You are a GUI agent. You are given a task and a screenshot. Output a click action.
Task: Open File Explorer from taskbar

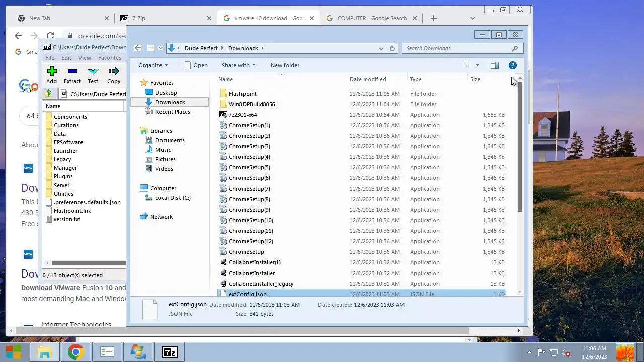pyautogui.click(x=45, y=352)
